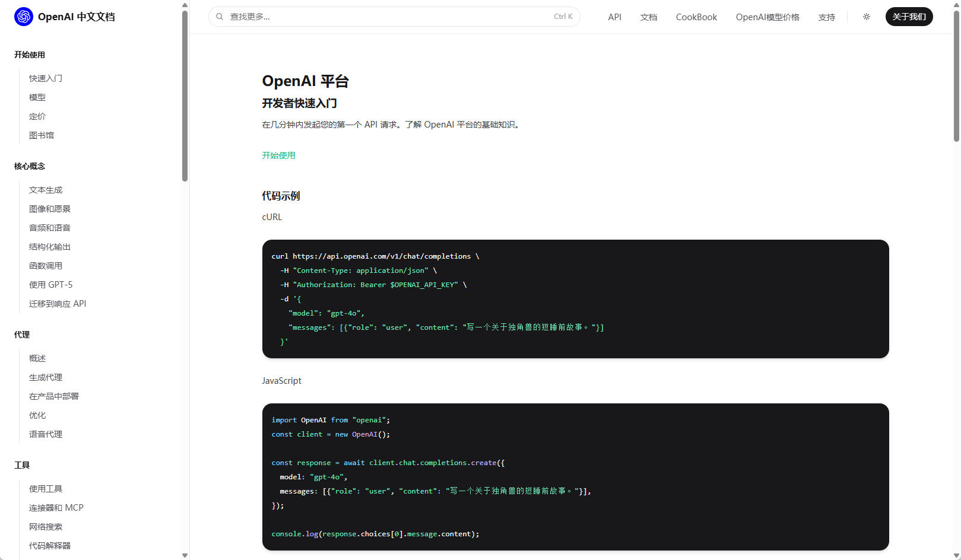Toggle the light/dark theme sun icon
961x560 pixels.
coord(867,17)
